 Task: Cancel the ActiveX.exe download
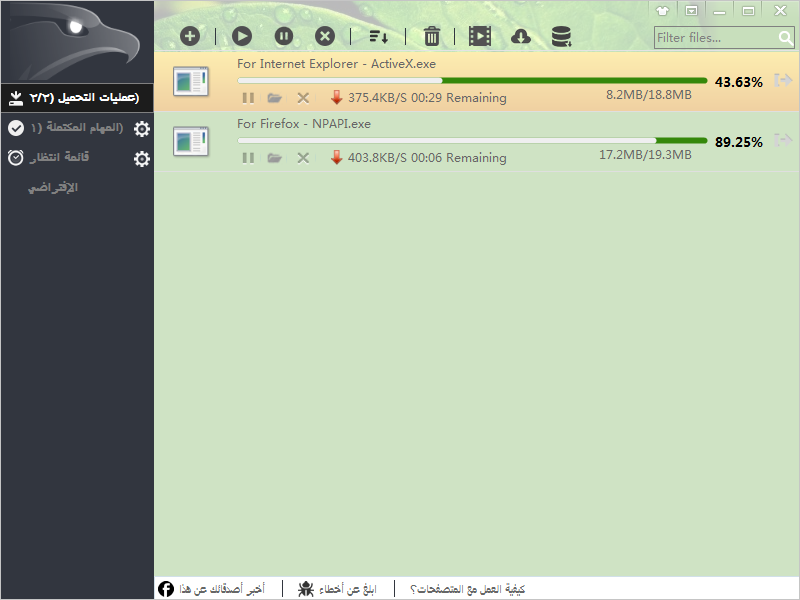[x=303, y=98]
